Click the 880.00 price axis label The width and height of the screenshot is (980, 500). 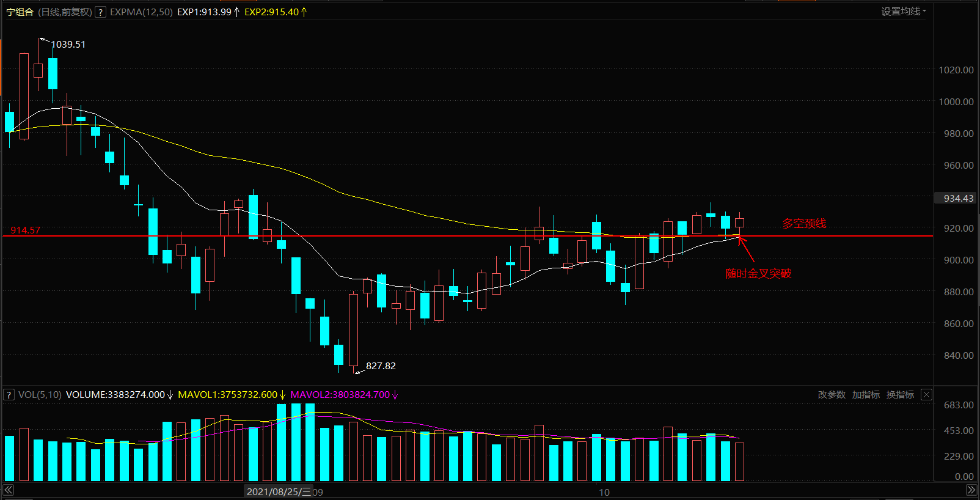tap(959, 292)
